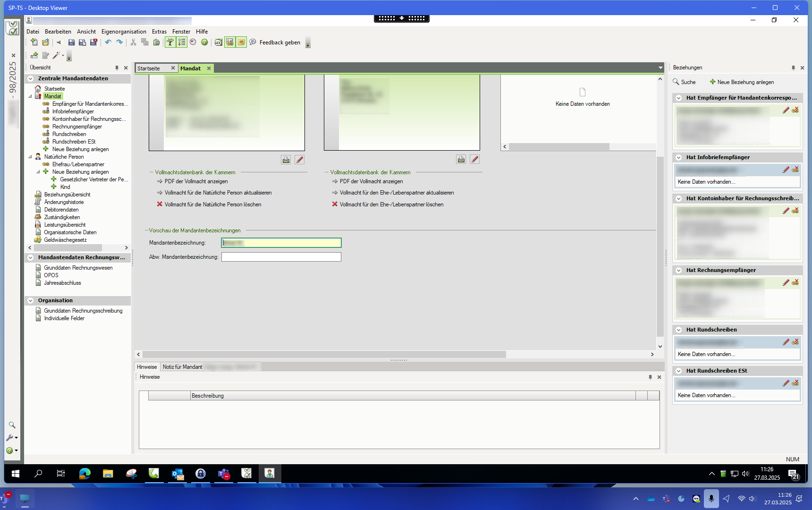Toggle the relationships panel toolbar button
Viewport: 812px width, 510px height.
[x=229, y=42]
